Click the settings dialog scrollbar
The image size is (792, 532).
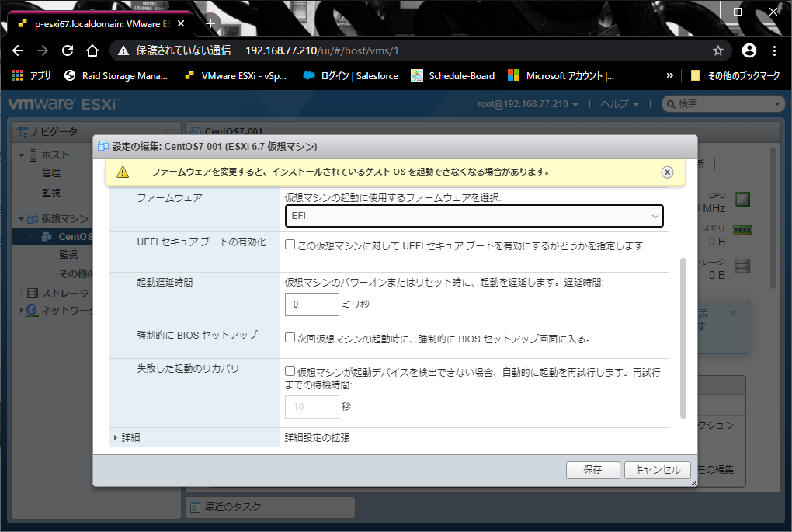(x=683, y=338)
